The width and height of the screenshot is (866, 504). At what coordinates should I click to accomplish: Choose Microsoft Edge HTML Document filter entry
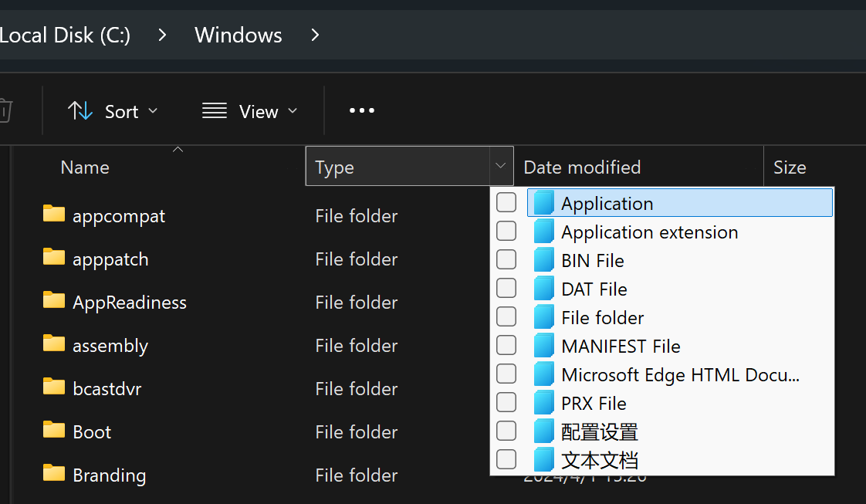pyautogui.click(x=679, y=375)
